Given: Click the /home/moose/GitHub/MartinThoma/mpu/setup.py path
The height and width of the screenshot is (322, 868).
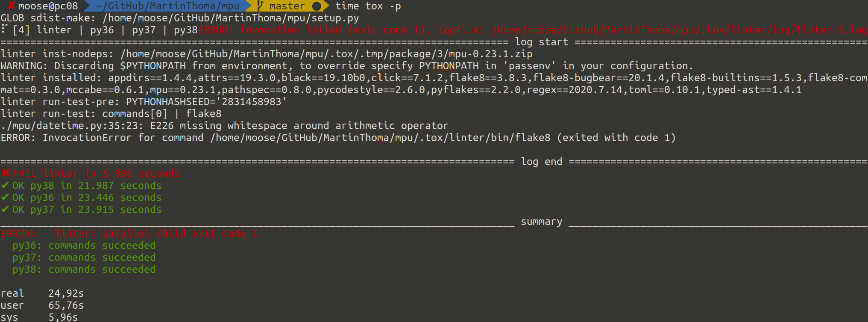Looking at the screenshot, I should point(231,18).
